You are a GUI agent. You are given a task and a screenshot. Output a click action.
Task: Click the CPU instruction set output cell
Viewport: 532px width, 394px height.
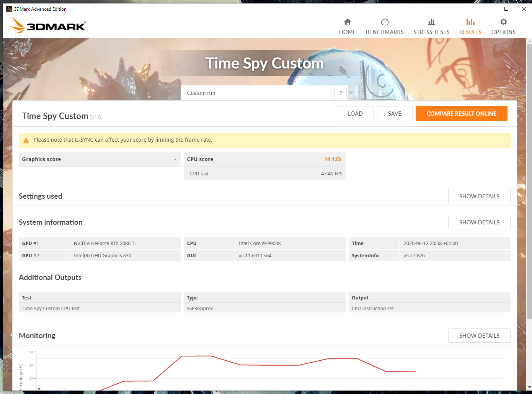[429, 308]
